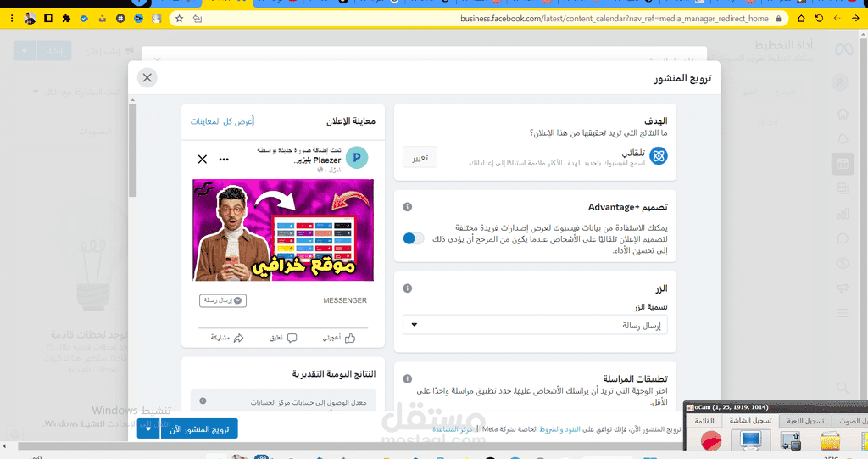
Task: Click browser home icon
Action: coord(801,19)
